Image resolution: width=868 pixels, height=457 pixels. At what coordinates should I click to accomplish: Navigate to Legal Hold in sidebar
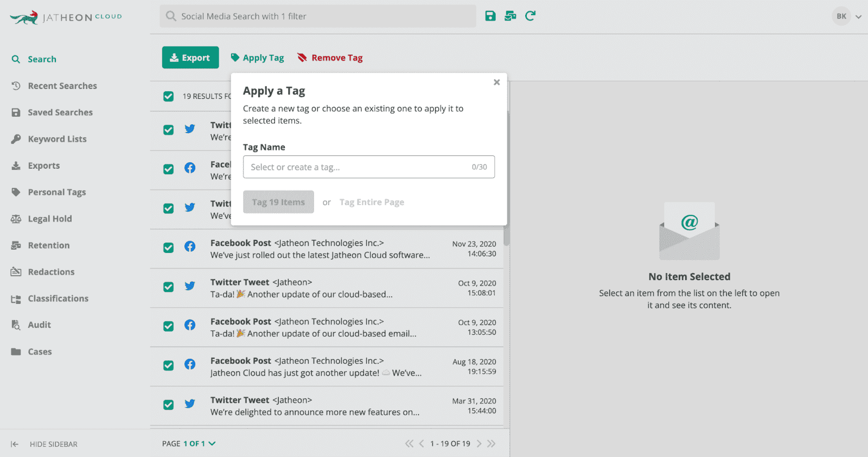point(49,219)
